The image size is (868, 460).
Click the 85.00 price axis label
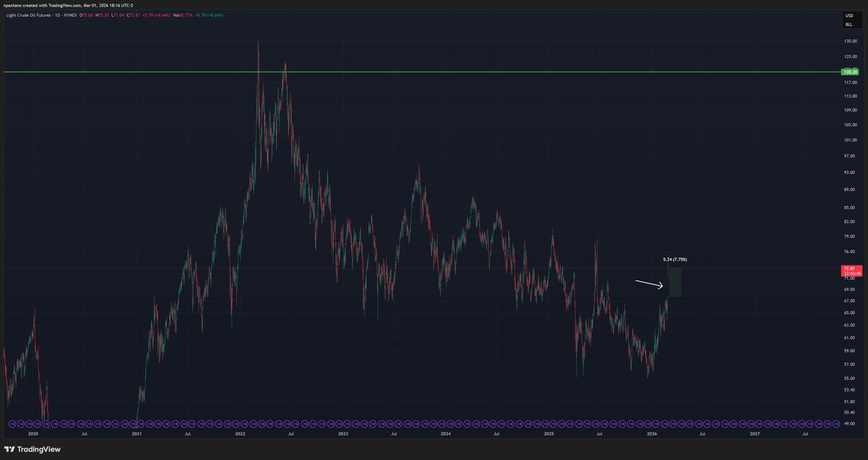pos(849,208)
